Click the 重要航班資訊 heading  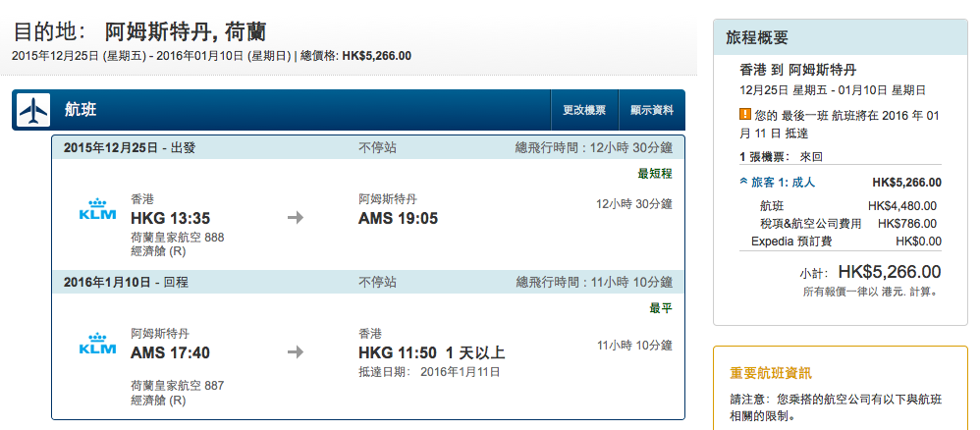tap(771, 373)
